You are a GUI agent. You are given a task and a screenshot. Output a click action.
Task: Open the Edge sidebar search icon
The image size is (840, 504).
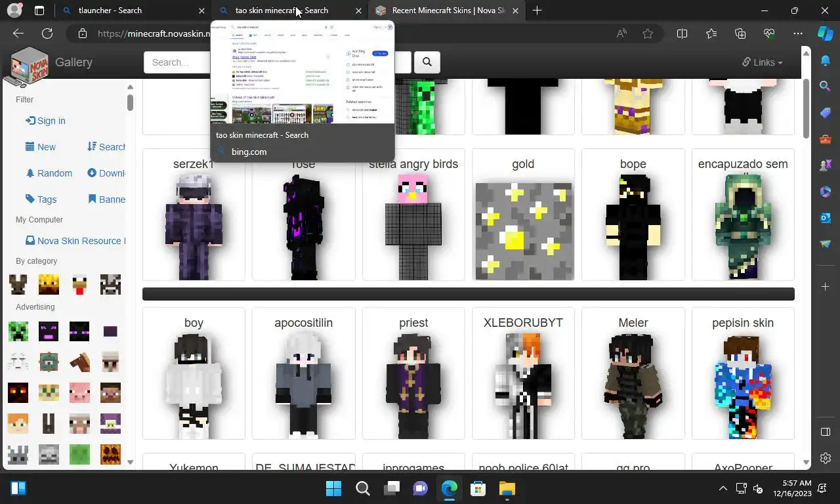pos(826,87)
